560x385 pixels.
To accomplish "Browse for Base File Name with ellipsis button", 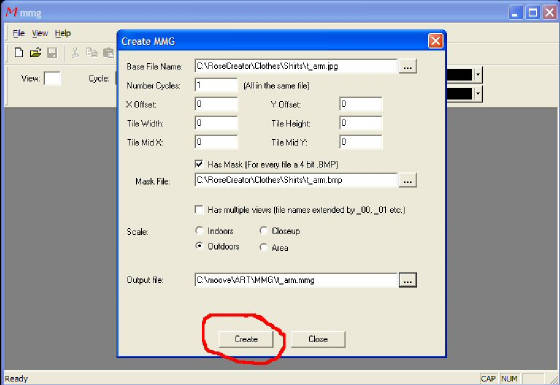I will pyautogui.click(x=408, y=66).
